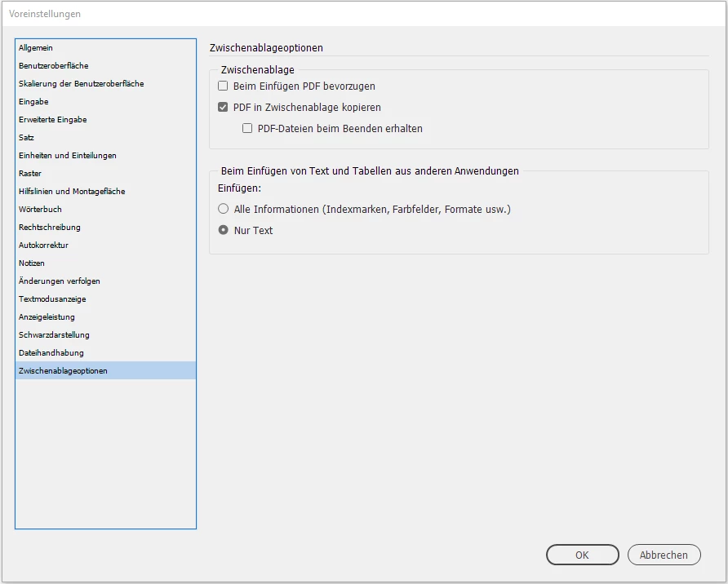Open Hilfslinien und Montagefläche settings
Viewport: 728px width, 584px height.
pos(105,191)
